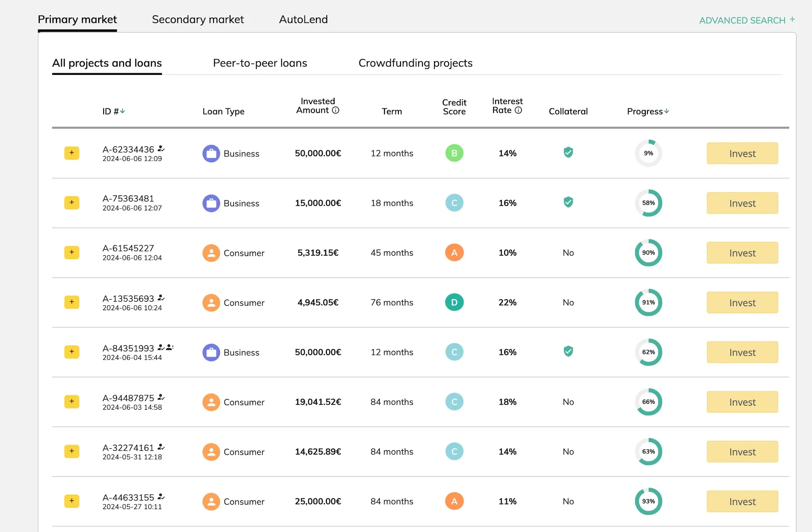812x532 pixels.
Task: Click the Consumer person icon for A-94487875
Action: [x=211, y=402]
